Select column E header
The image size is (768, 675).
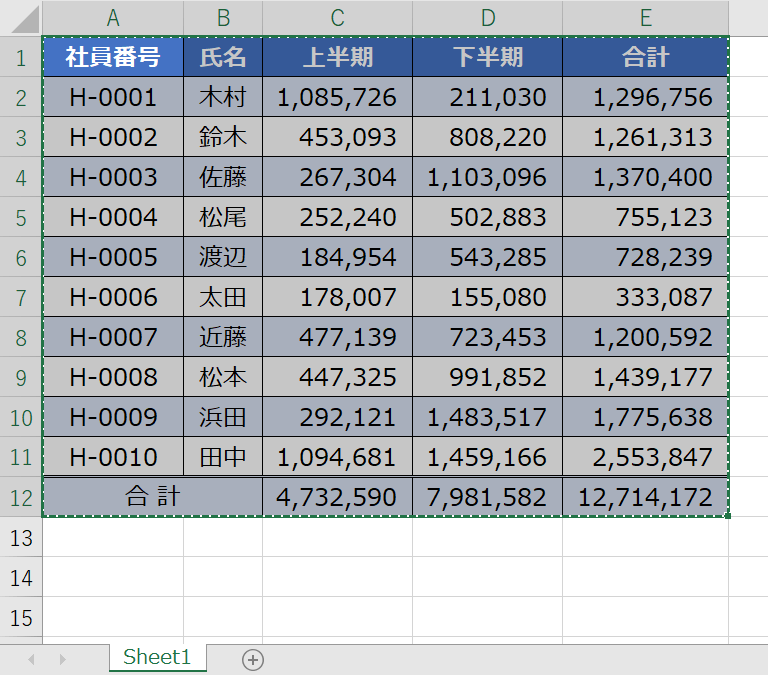(x=645, y=17)
